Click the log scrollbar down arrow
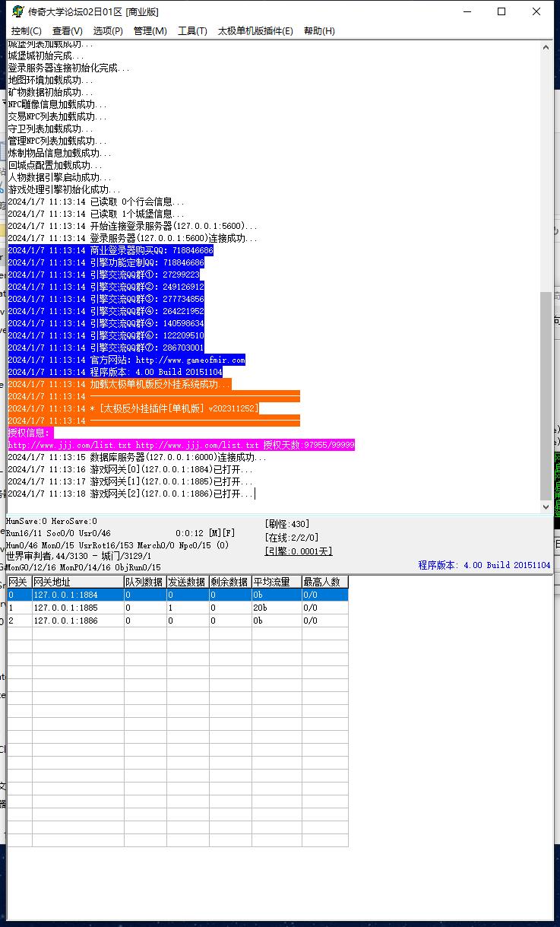This screenshot has width=560, height=927. 546,506
